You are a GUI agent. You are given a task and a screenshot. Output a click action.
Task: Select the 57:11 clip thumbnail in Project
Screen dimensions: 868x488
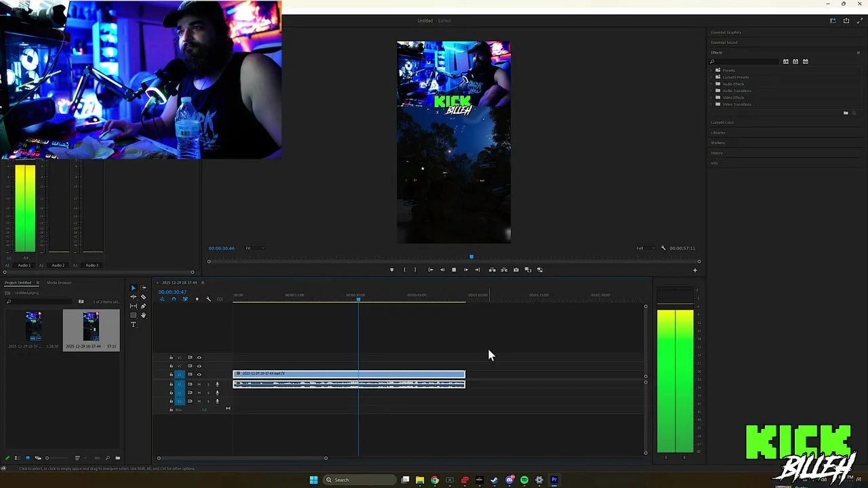[x=91, y=327]
